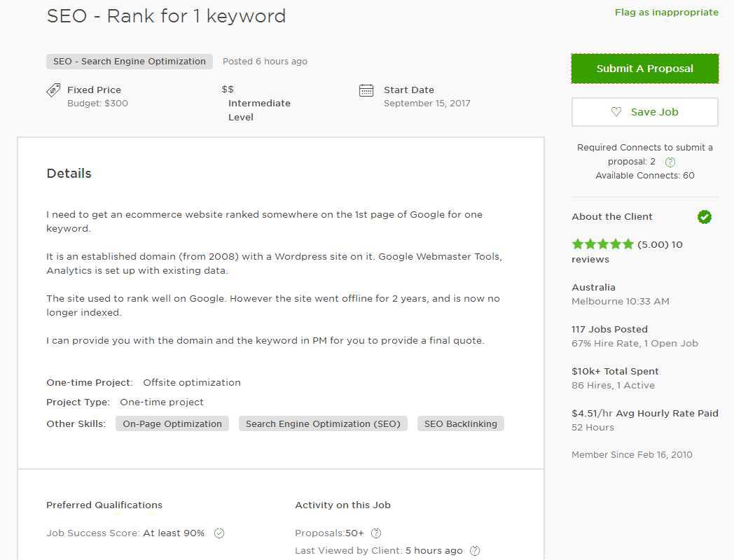Click the '52 Hours' text

click(x=593, y=428)
